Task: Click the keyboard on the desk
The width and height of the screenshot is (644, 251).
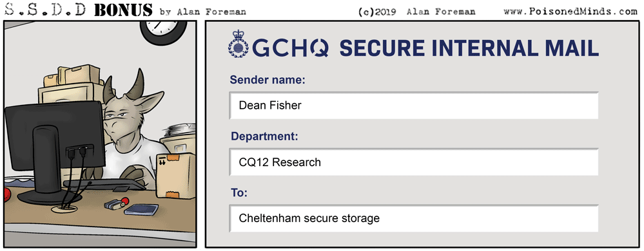Action: 104,185
